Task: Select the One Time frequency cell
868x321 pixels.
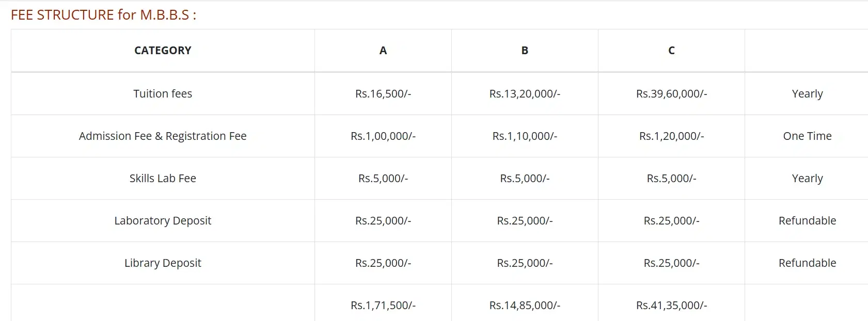Action: pos(807,136)
